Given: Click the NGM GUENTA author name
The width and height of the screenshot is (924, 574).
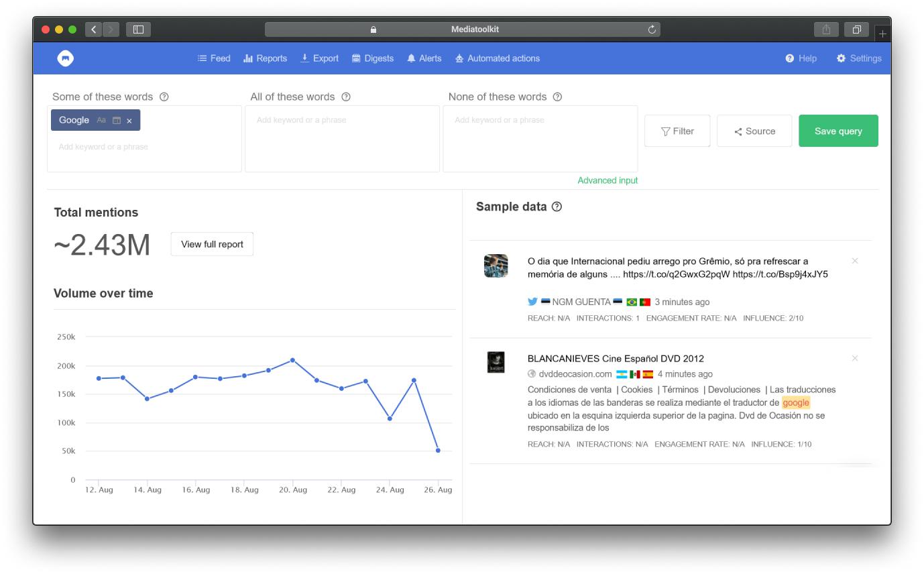Looking at the screenshot, I should pos(581,302).
